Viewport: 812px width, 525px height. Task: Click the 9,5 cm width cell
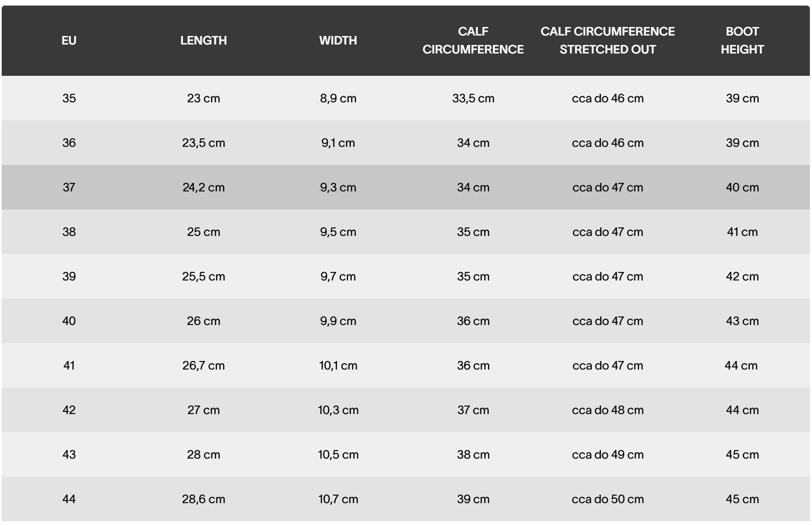338,232
